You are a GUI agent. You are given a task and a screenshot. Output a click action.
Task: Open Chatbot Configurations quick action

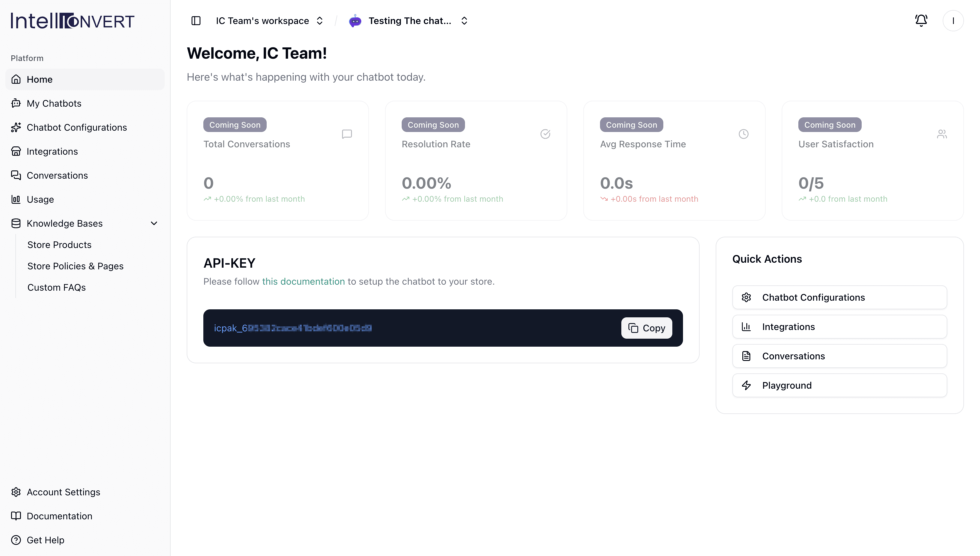(x=839, y=297)
